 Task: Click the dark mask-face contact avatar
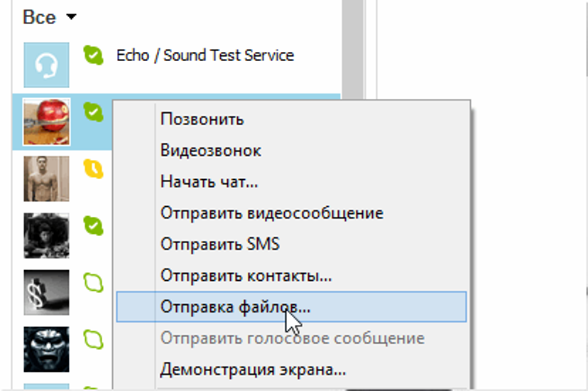pyautogui.click(x=47, y=348)
